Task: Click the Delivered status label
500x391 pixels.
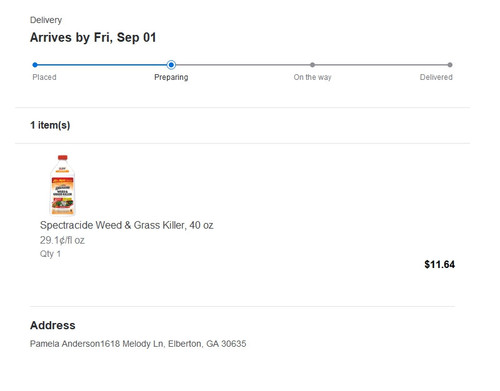Action: [436, 77]
